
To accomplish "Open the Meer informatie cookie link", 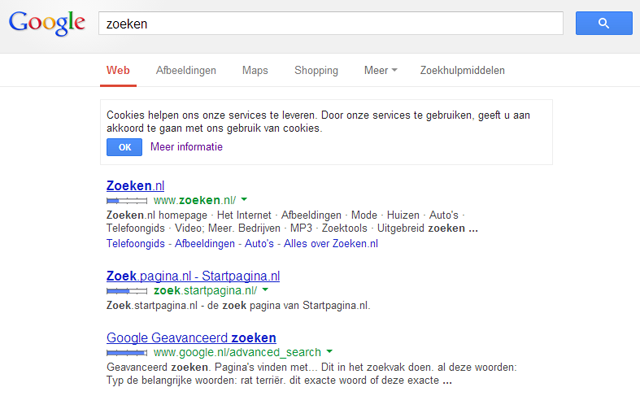I will (x=187, y=147).
